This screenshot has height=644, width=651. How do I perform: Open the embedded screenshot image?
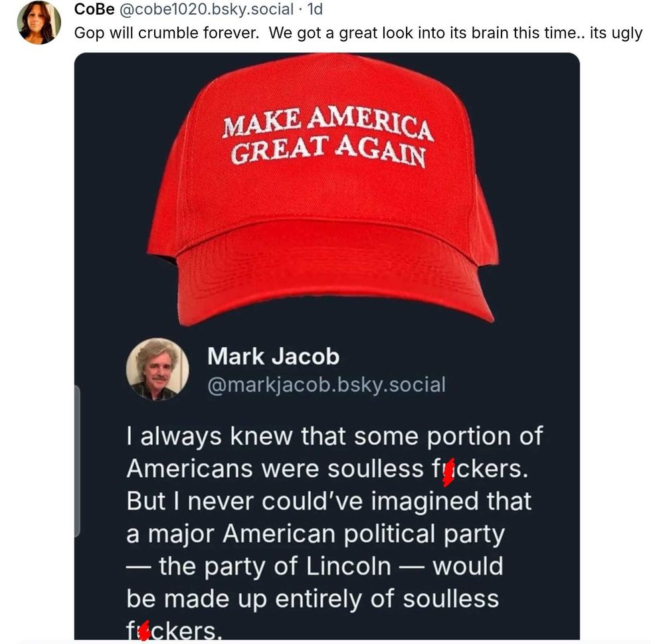click(x=327, y=347)
